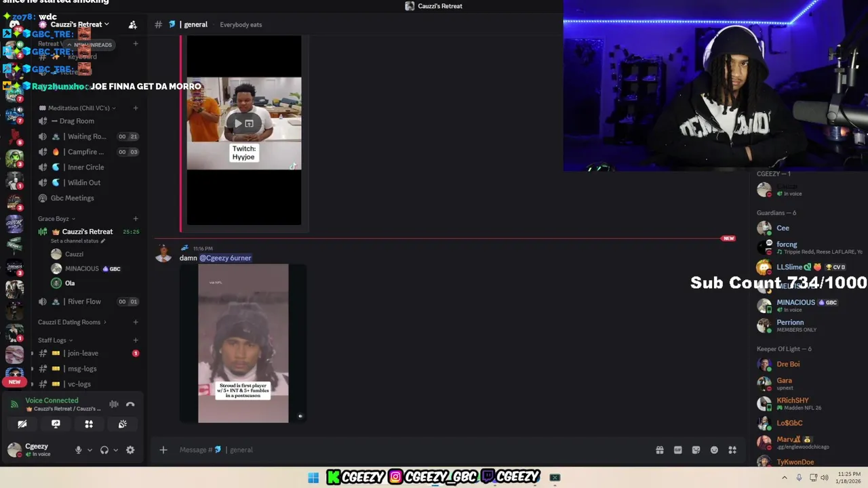Viewport: 868px width, 488px height.
Task: Open Discord user settings gear
Action: [130, 450]
